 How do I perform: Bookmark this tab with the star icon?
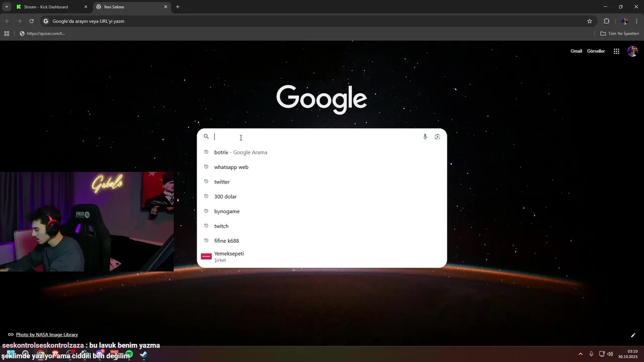(590, 21)
